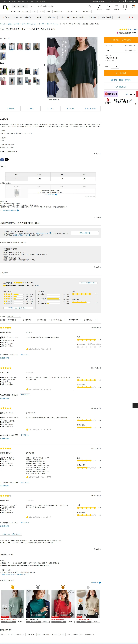Add product to お気に入り with heart button
The width and height of the screenshot is (138, 644).
click(121, 87)
